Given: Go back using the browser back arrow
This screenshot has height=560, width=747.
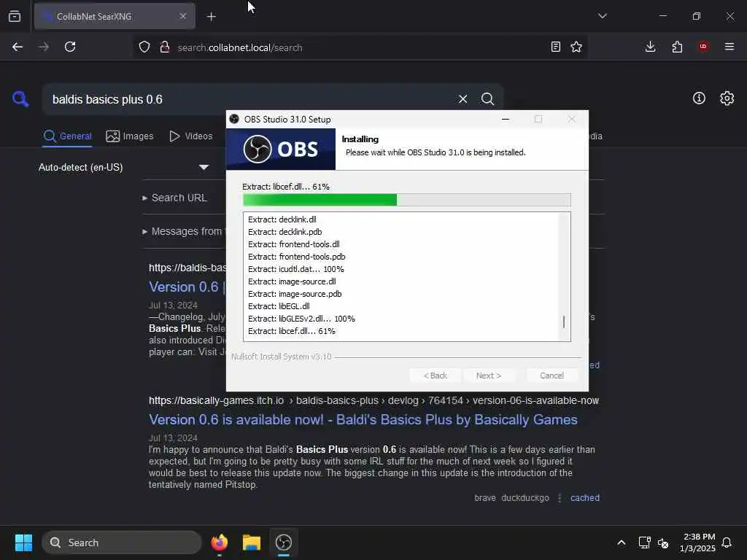Looking at the screenshot, I should coord(18,47).
